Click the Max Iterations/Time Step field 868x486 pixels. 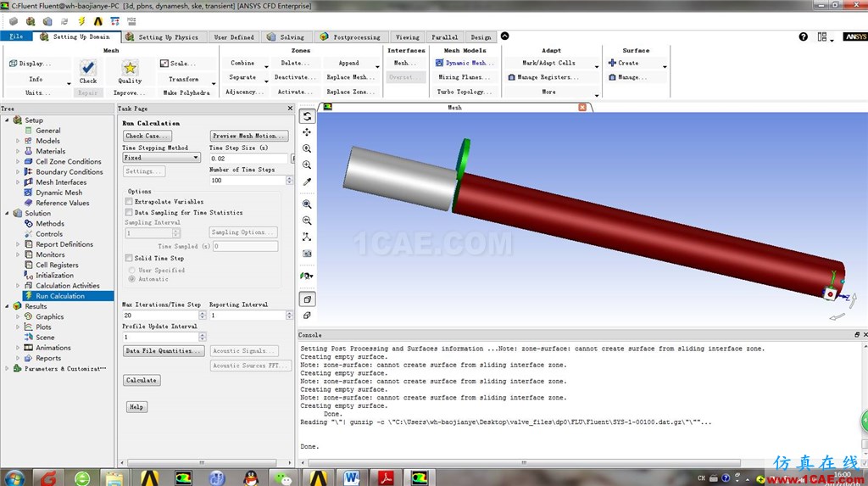160,315
